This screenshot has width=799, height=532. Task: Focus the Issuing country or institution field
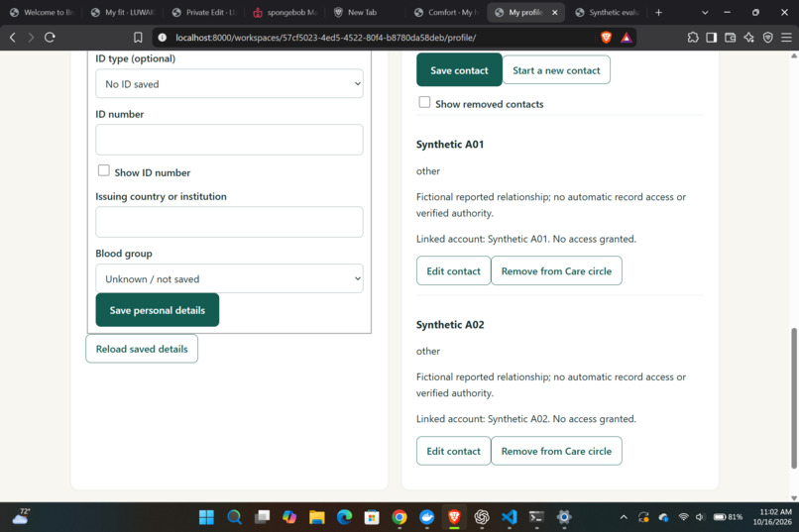(x=229, y=222)
